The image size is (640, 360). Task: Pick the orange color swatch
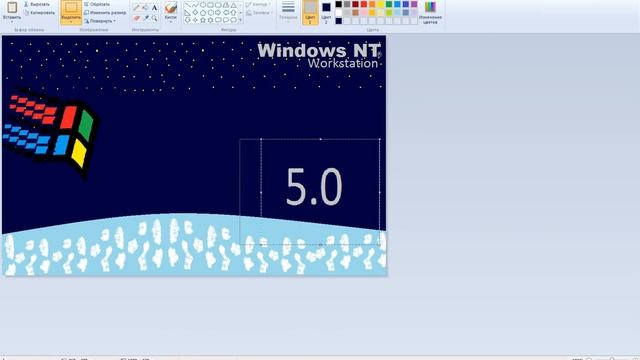point(372,4)
